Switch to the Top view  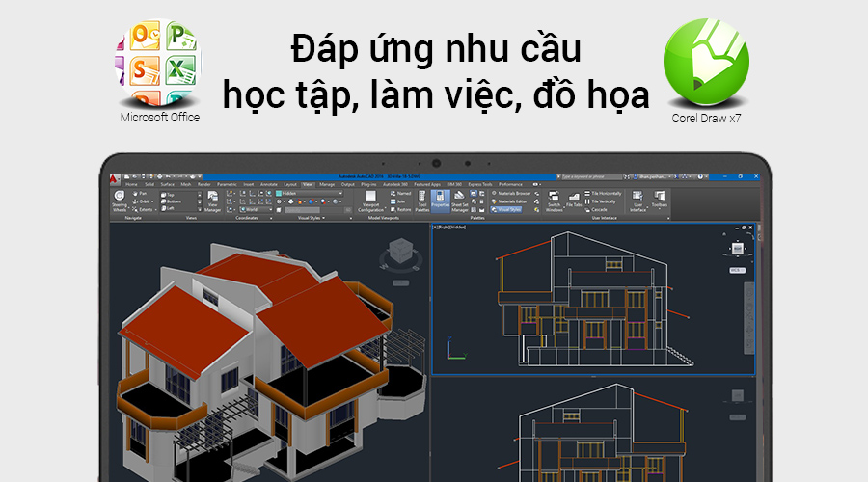coord(168,195)
